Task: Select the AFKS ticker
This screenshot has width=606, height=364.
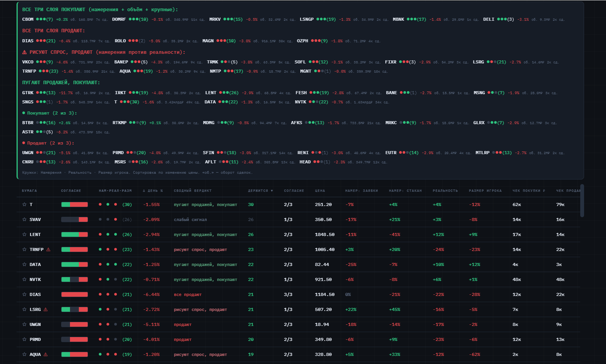Action: coord(296,123)
